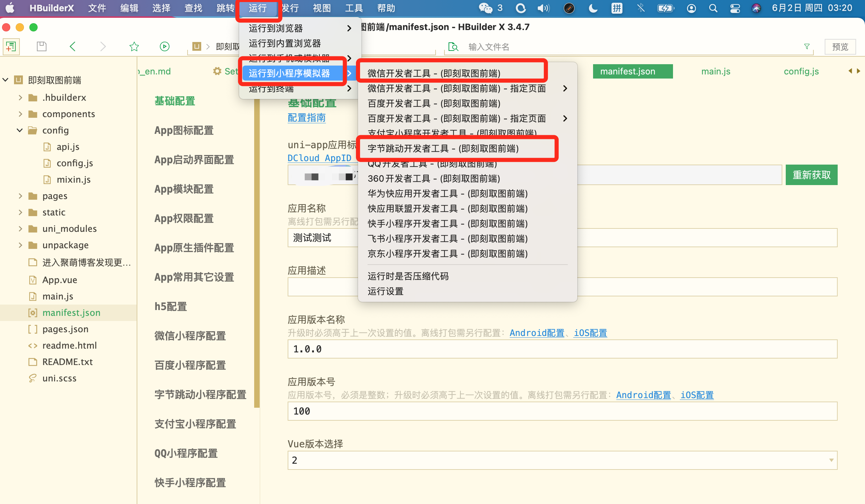Click the user account icon in the menu bar

click(691, 8)
